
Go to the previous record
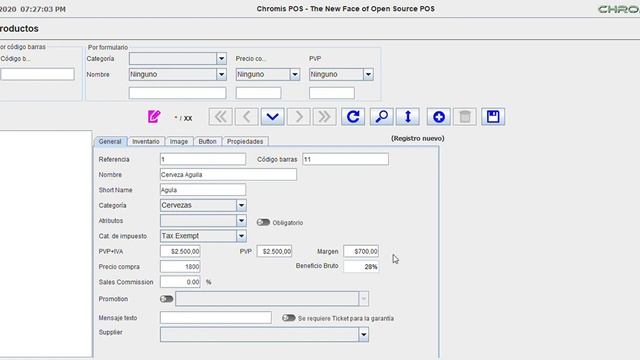click(246, 117)
